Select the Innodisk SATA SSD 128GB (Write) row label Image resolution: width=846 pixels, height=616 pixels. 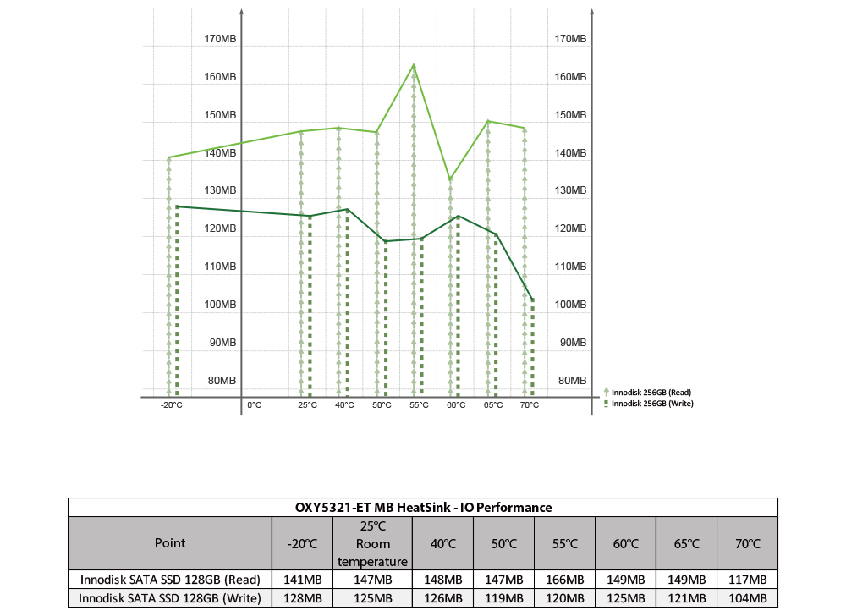170,598
